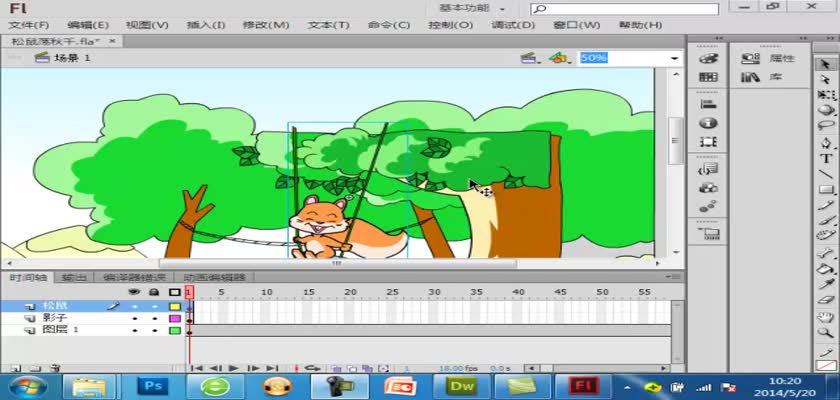This screenshot has height=400, width=840.
Task: Open the Edit Scene dropdown
Action: (530, 58)
